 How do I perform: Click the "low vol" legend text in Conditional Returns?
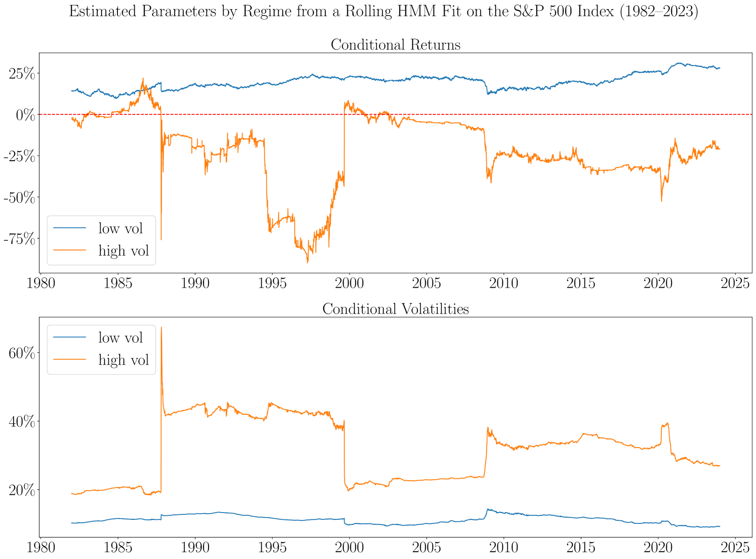[121, 228]
